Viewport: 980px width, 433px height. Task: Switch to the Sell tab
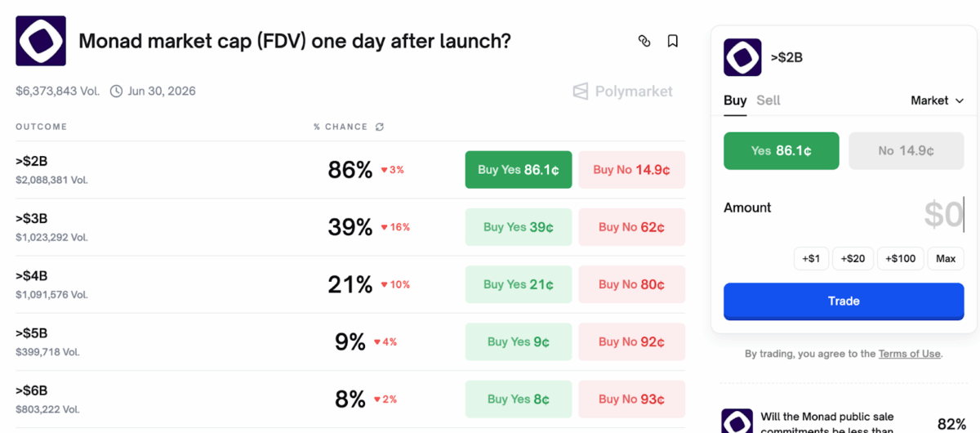tap(768, 100)
